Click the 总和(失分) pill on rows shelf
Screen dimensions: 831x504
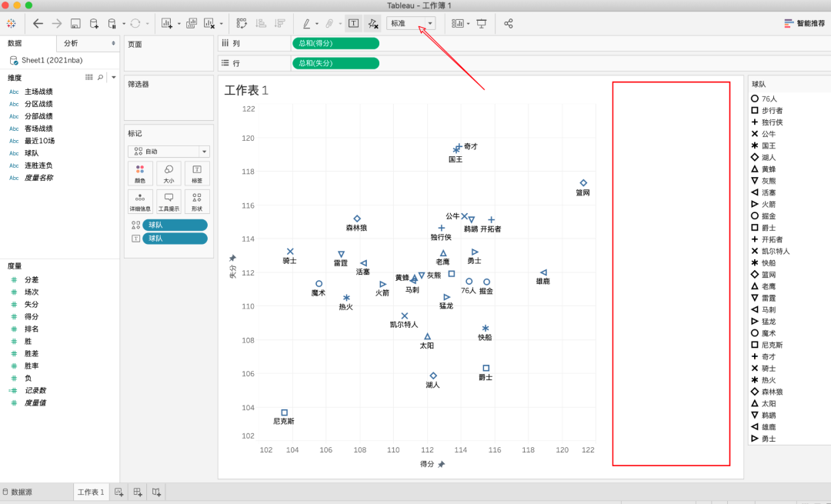point(335,63)
